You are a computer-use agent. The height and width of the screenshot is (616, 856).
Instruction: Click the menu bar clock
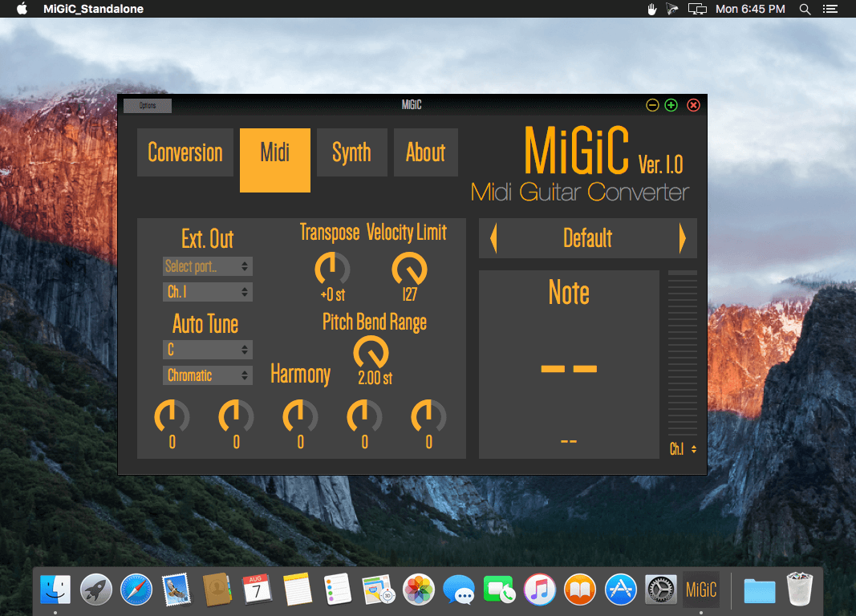[x=750, y=9]
